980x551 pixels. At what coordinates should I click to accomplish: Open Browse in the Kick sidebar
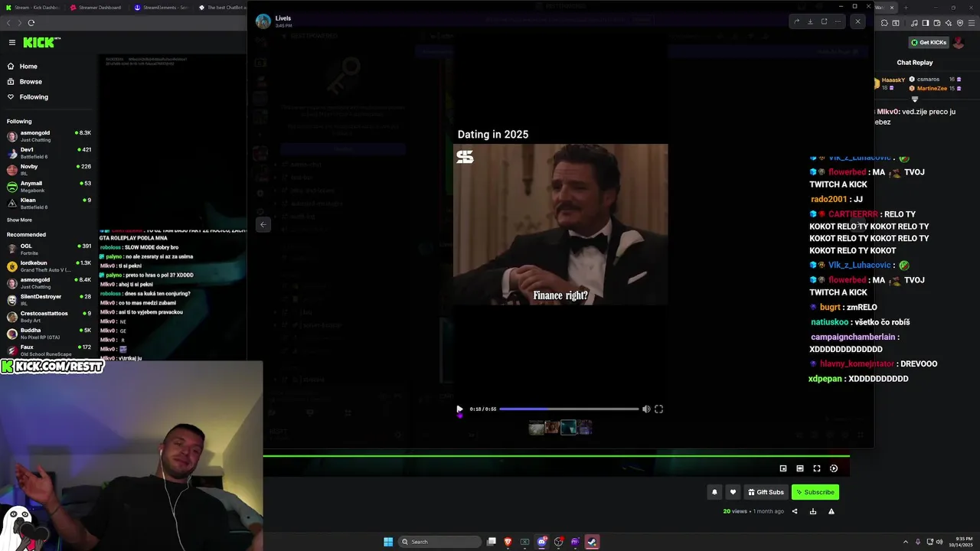coord(31,82)
